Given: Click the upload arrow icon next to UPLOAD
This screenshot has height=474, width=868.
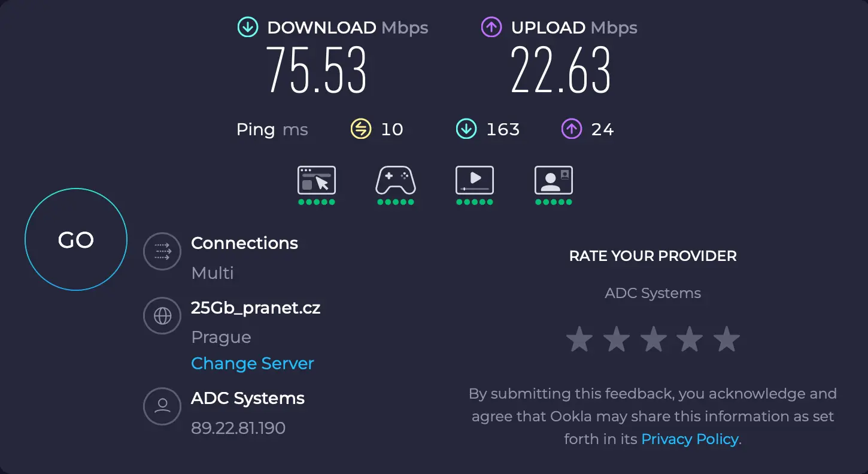Looking at the screenshot, I should (x=491, y=27).
